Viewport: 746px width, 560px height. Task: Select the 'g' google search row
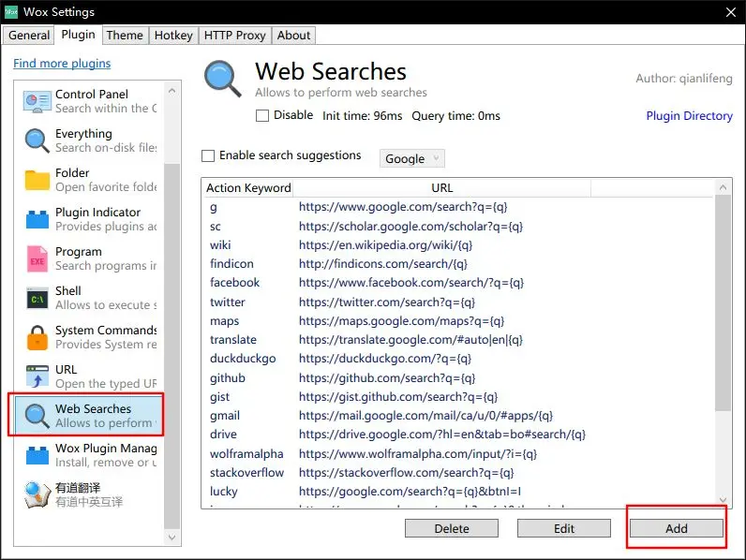(457, 207)
